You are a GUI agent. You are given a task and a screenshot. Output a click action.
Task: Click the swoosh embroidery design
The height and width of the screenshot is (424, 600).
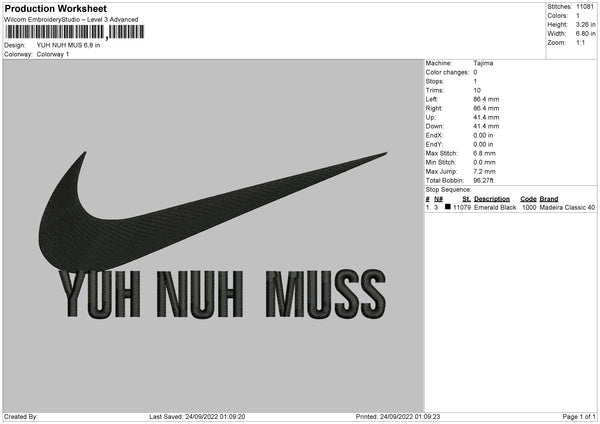click(213, 211)
